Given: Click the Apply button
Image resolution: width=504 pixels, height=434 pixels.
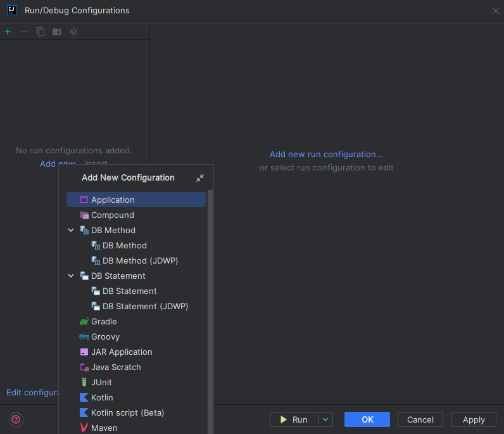Looking at the screenshot, I should pos(474,419).
